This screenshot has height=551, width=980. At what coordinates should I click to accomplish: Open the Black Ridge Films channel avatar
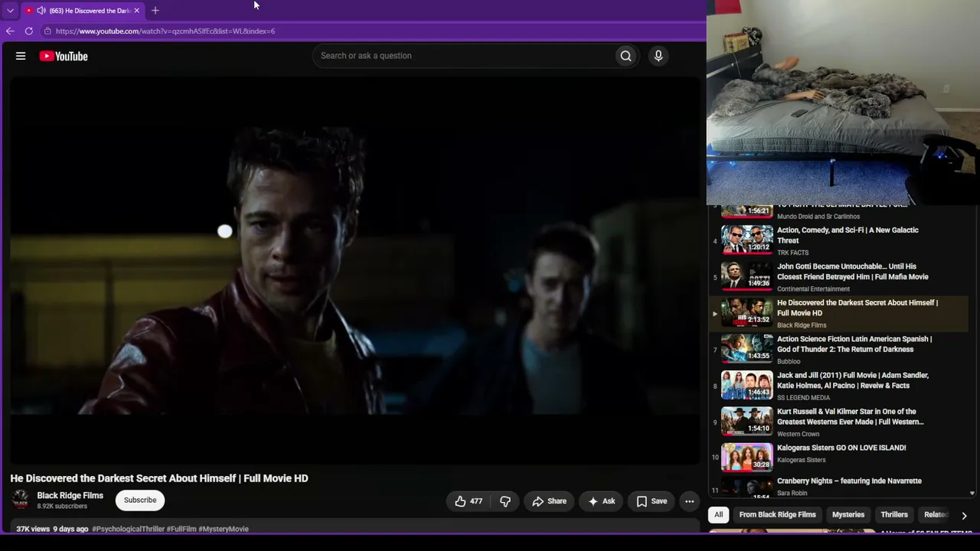coord(21,500)
